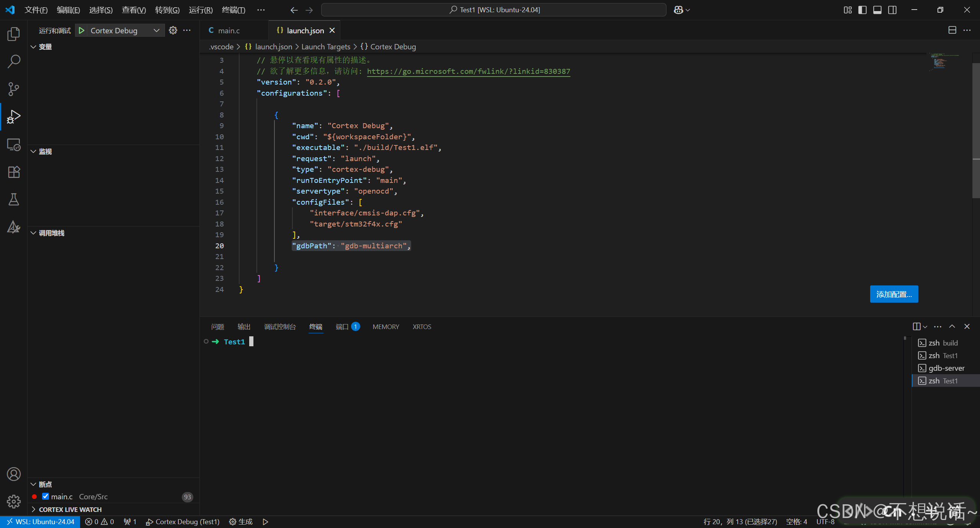Maximize the terminal panel with the chevron
Viewport: 980px width, 528px height.
pos(952,327)
